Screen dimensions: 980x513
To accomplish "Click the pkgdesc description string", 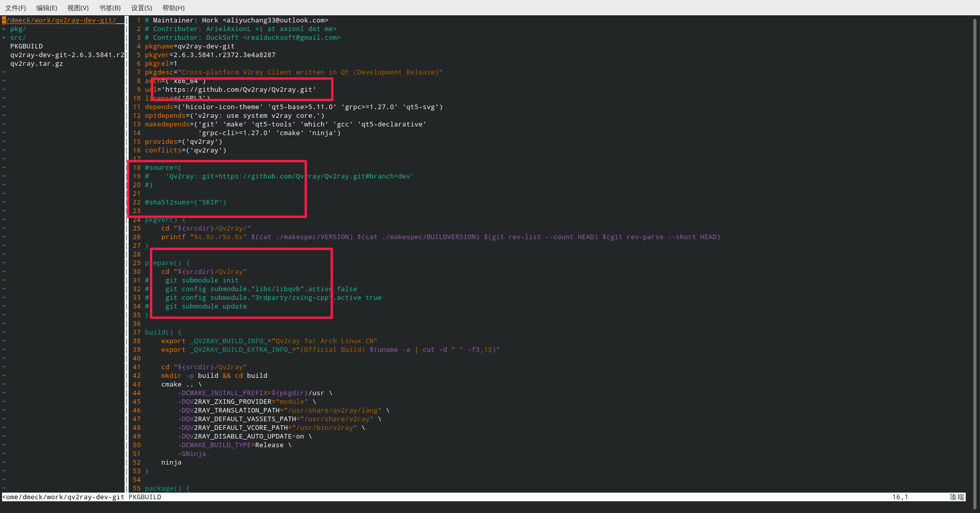I will point(310,72).
